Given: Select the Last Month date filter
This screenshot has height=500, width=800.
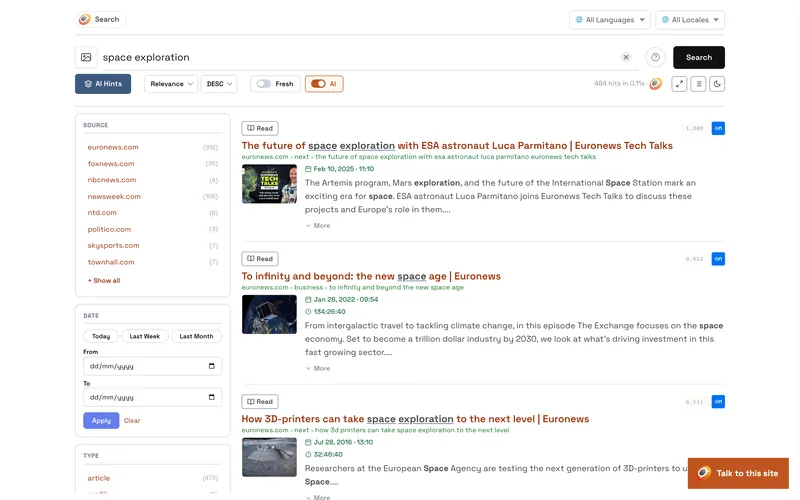Looking at the screenshot, I should tap(196, 336).
